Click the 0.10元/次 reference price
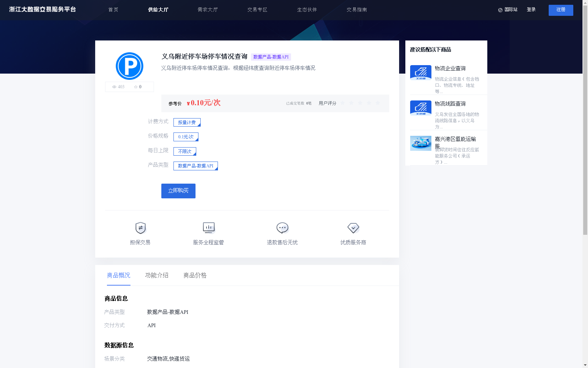This screenshot has height=368, width=588. coord(204,103)
